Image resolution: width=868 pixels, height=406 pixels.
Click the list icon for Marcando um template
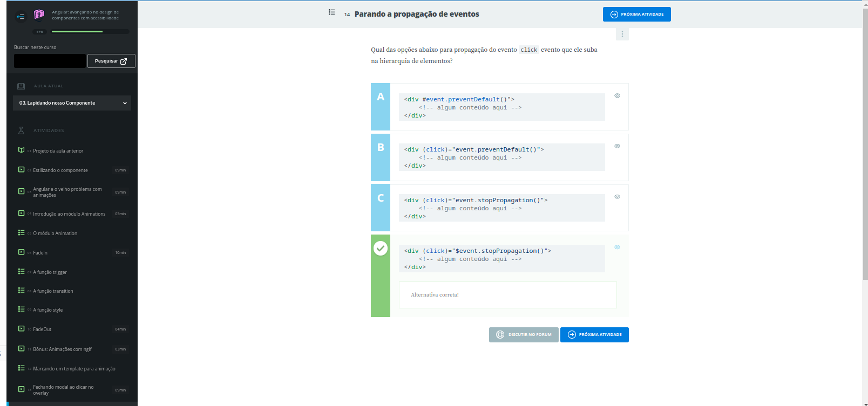(x=21, y=368)
